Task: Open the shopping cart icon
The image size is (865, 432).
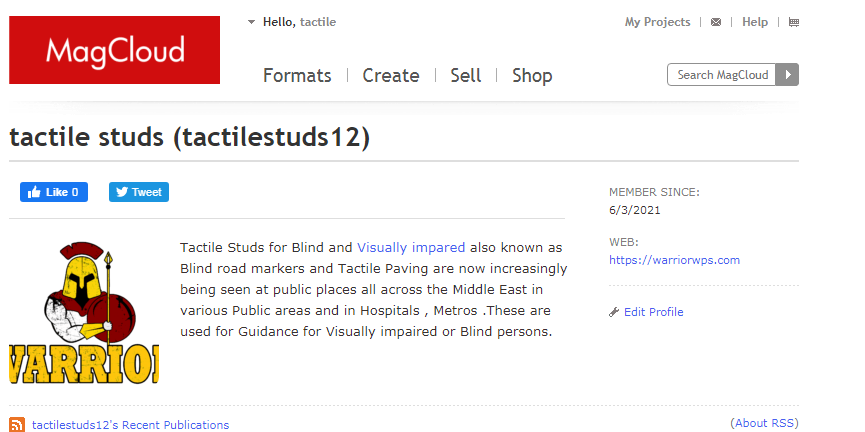Action: tap(794, 22)
